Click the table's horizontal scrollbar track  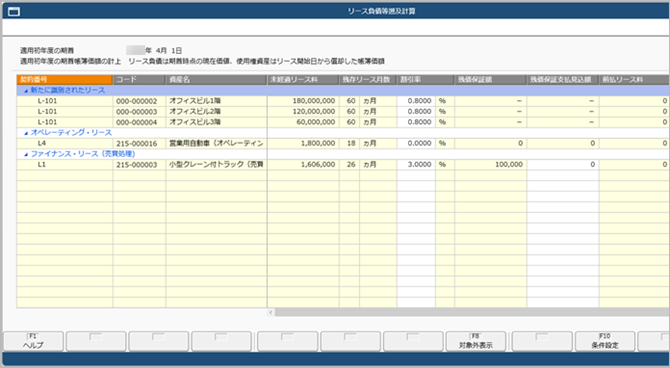click(x=472, y=313)
